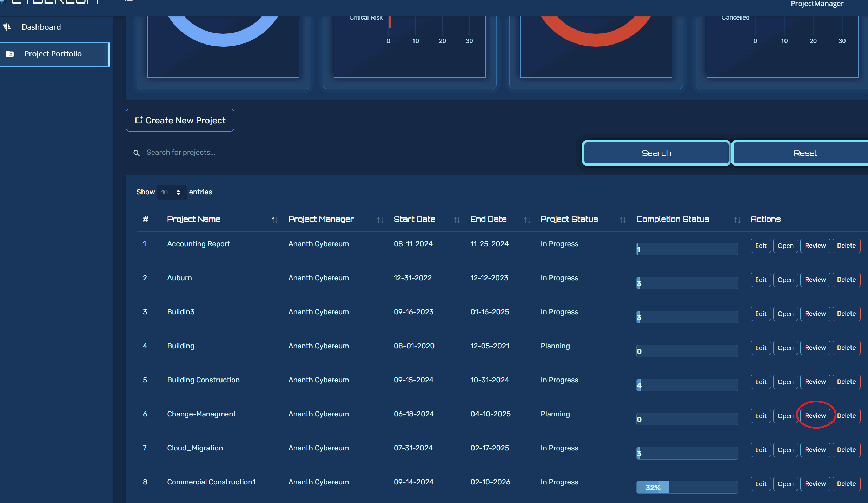Click the 12-31-2022 start date cell
The image size is (868, 503).
pos(413,278)
